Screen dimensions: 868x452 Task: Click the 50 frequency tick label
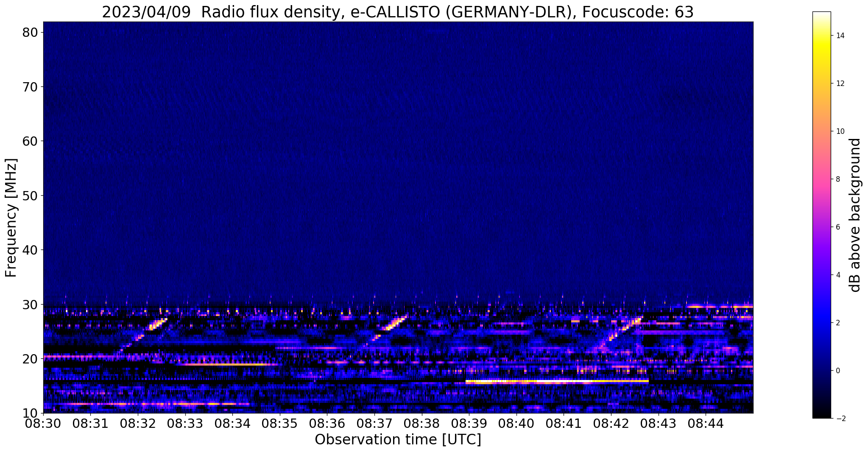(x=31, y=196)
